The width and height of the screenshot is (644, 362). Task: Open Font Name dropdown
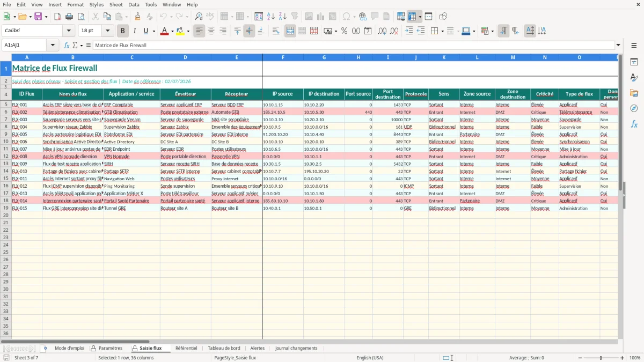[x=70, y=31]
